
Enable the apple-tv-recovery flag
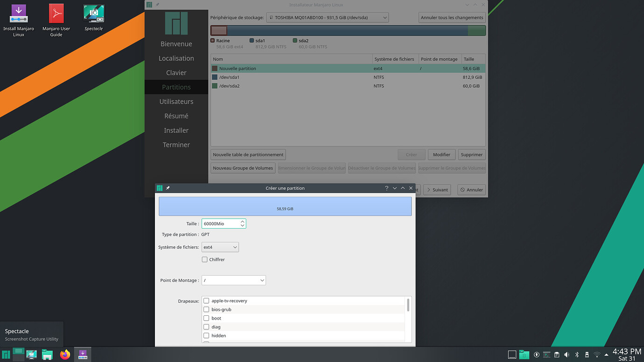(206, 301)
